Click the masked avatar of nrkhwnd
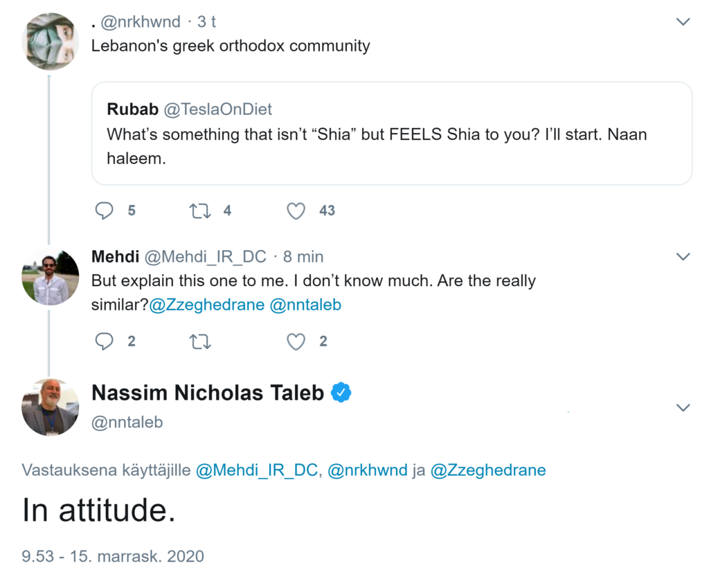This screenshot has width=709, height=588. coord(51,41)
